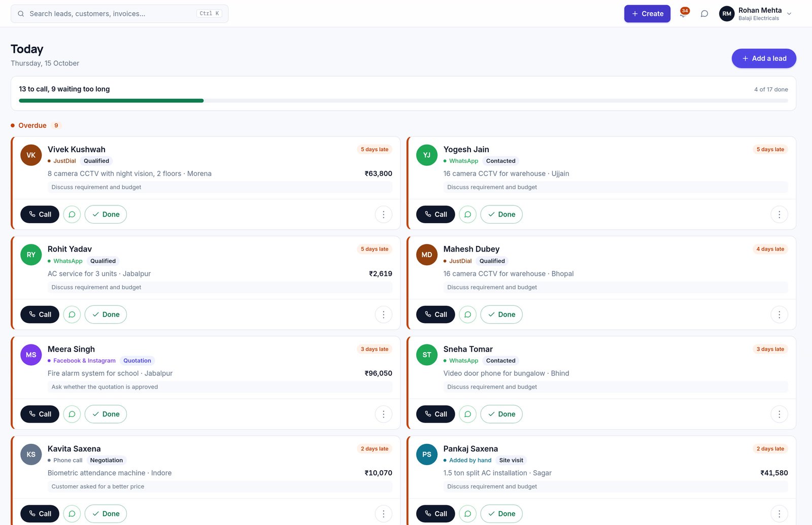Call Rohit Yadav
The image size is (812, 525).
tap(40, 314)
